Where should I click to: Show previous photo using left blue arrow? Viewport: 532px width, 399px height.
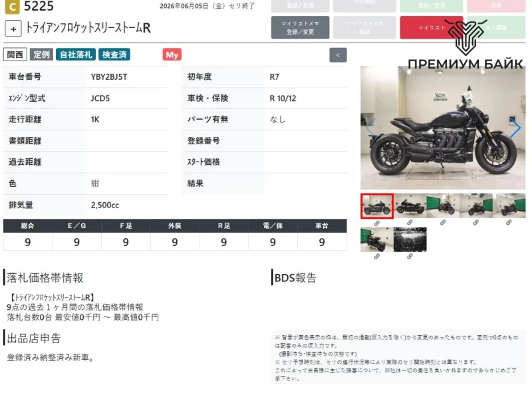coord(370,128)
